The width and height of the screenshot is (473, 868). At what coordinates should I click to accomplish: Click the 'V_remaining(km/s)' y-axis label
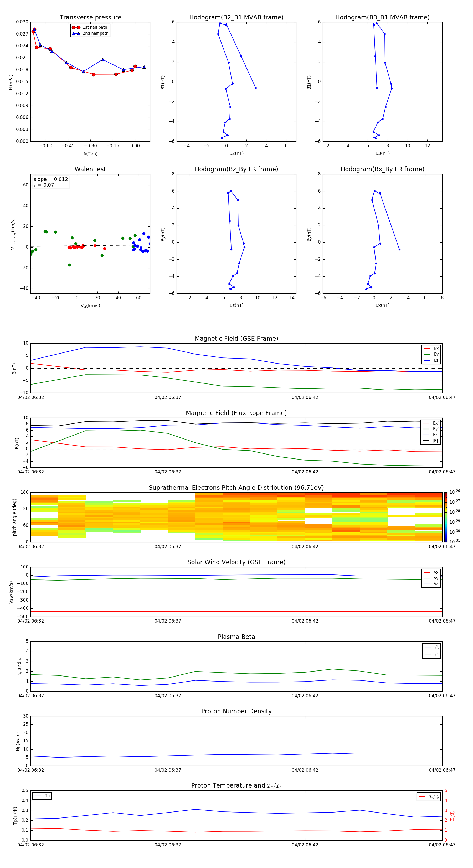pyautogui.click(x=13, y=234)
